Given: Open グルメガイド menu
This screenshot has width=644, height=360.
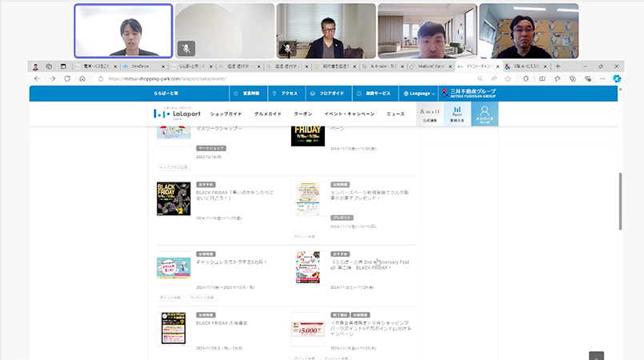Looking at the screenshot, I should click(x=268, y=114).
